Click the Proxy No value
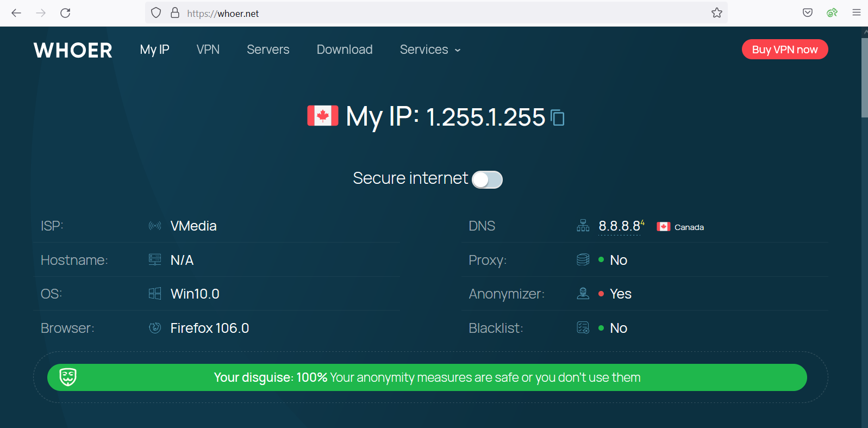This screenshot has height=428, width=868. [x=619, y=260]
